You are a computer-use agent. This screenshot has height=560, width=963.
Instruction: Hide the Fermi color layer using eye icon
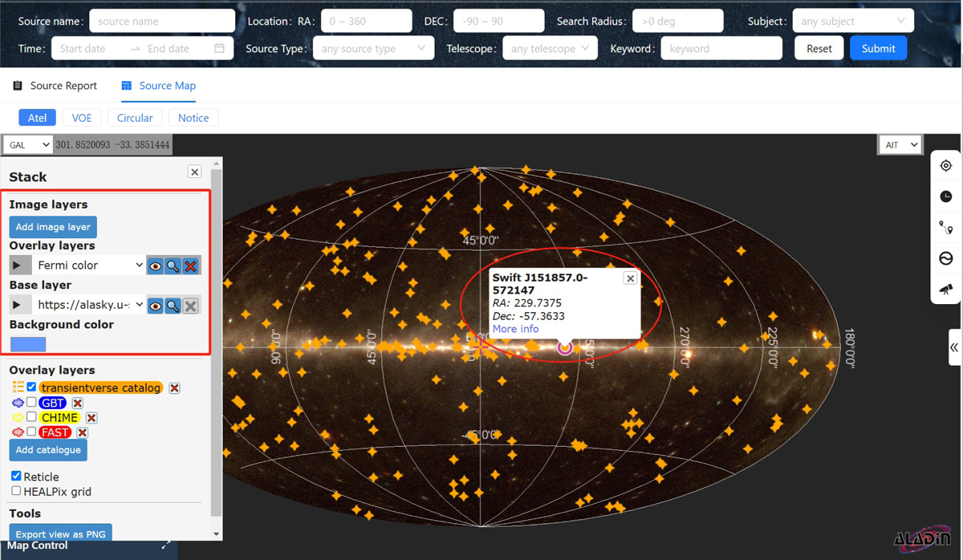(155, 266)
